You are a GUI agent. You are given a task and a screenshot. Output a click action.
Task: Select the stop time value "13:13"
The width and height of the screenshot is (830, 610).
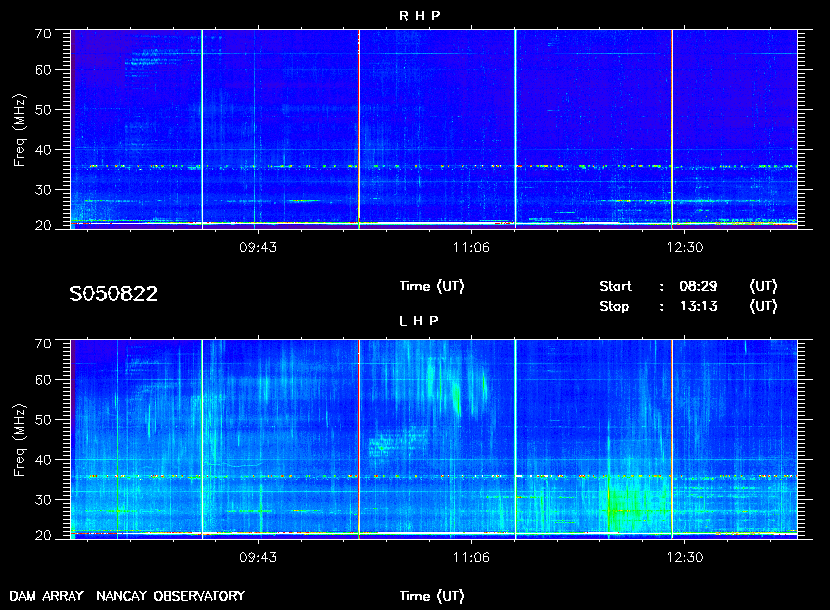698,307
